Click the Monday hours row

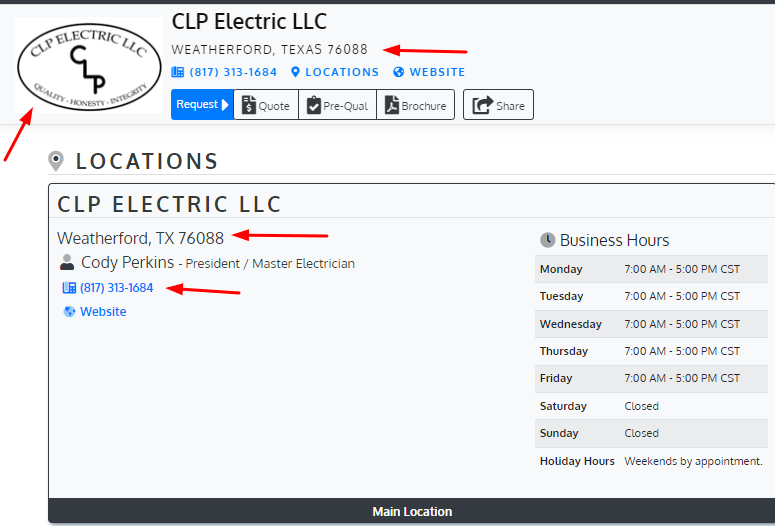click(651, 269)
